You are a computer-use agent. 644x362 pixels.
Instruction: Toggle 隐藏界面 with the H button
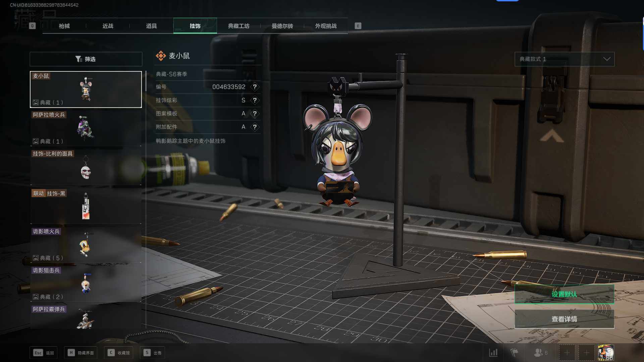pyautogui.click(x=81, y=353)
